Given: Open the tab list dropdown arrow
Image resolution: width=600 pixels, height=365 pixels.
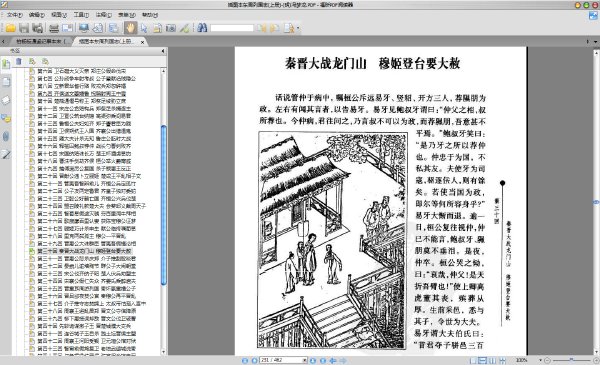Looking at the screenshot, I should (x=596, y=41).
